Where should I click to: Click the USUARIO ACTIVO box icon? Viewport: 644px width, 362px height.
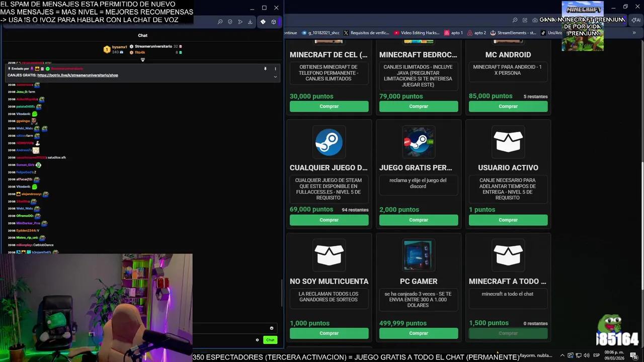point(508,142)
